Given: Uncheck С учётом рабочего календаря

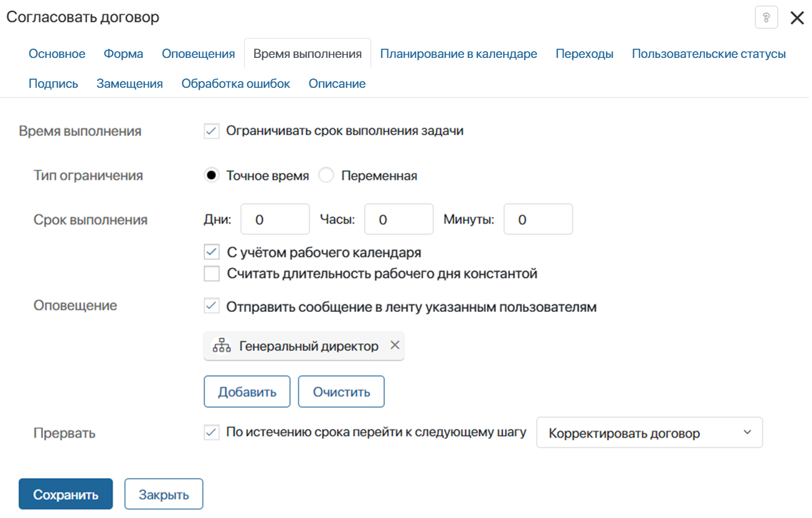Looking at the screenshot, I should [212, 252].
